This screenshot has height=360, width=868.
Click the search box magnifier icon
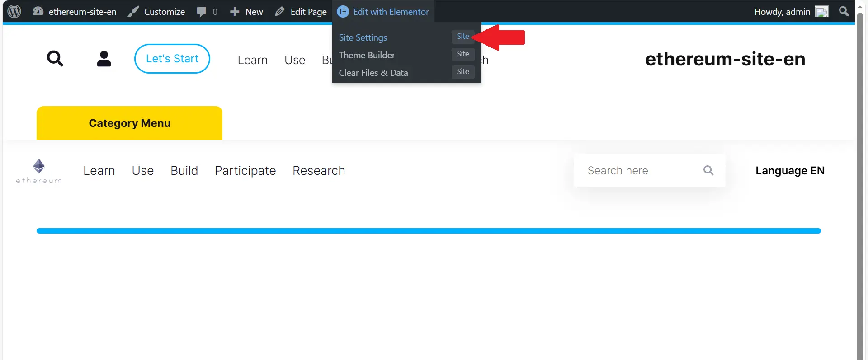[x=708, y=170]
